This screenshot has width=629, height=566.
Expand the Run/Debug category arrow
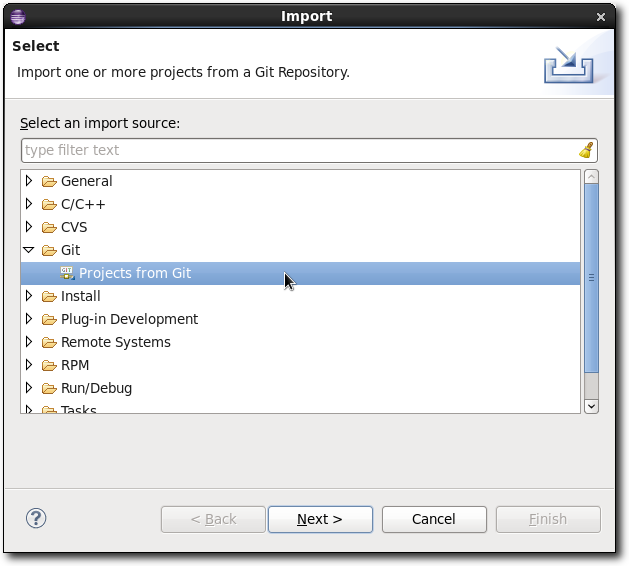click(x=30, y=388)
